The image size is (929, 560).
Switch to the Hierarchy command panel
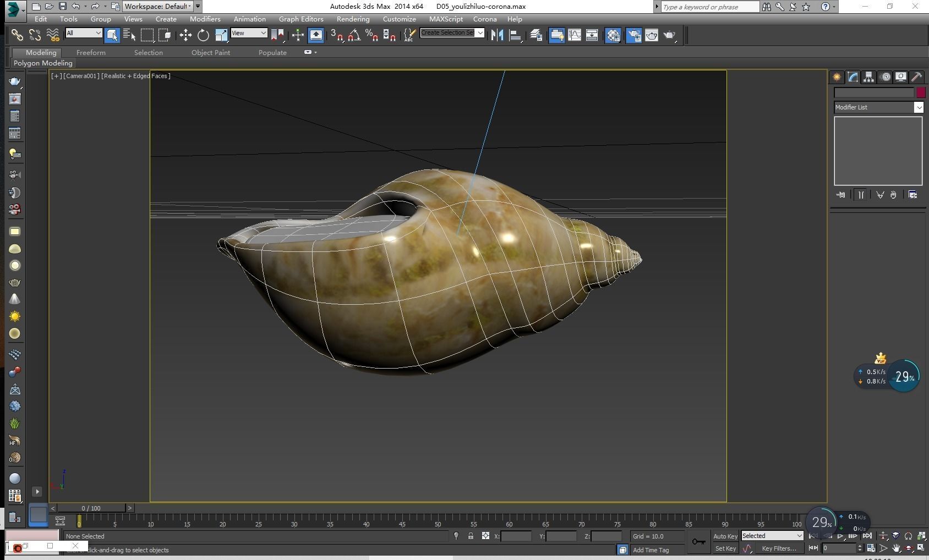(868, 77)
